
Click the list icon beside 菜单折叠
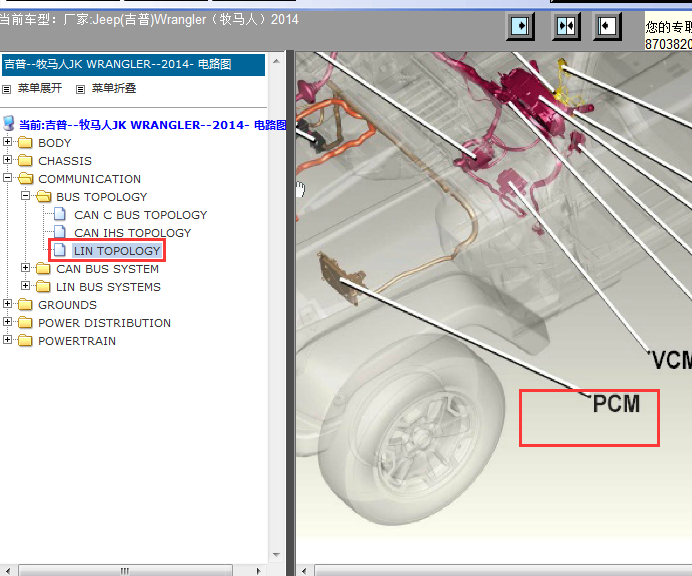tap(80, 89)
